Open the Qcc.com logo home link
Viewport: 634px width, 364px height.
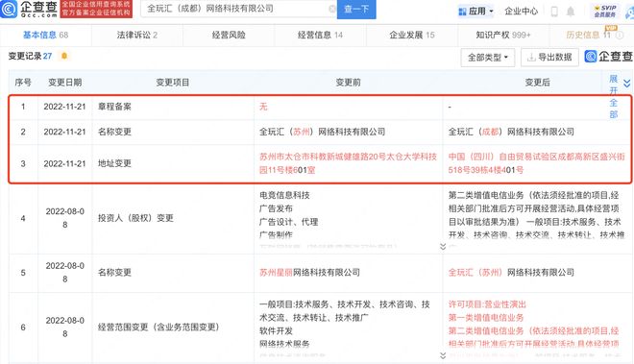[x=28, y=9]
